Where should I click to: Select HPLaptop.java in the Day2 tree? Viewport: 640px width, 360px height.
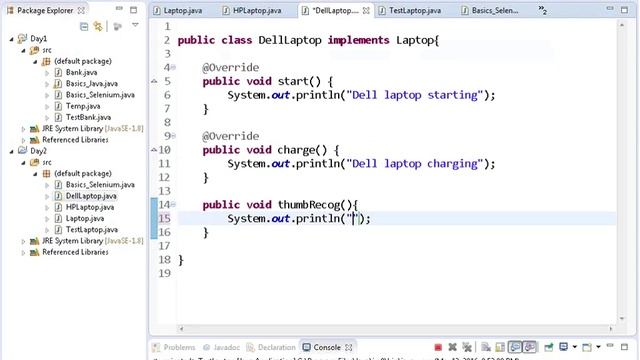click(x=90, y=207)
